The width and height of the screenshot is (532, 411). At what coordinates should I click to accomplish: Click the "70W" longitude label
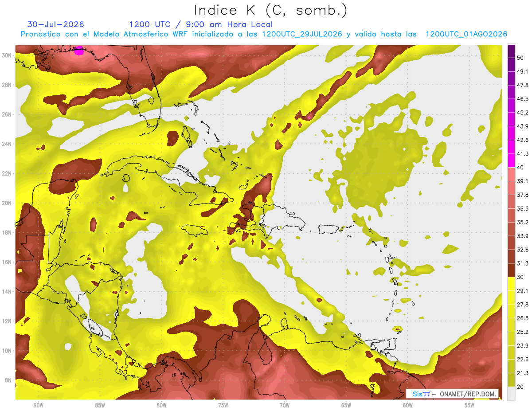[285, 405]
